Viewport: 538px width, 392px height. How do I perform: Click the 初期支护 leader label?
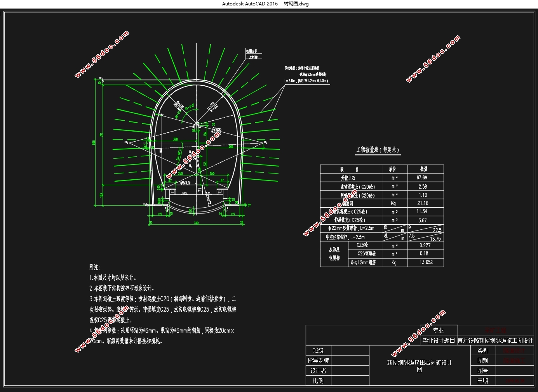point(252,51)
